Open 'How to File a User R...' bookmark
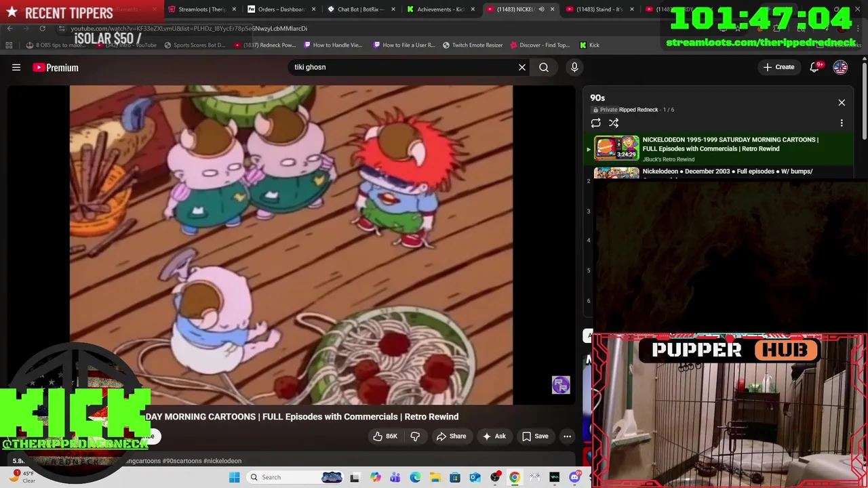This screenshot has height=488, width=868. 403,45
